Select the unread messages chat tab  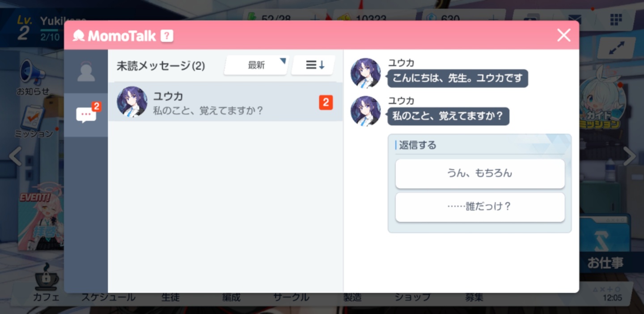pyautogui.click(x=86, y=115)
